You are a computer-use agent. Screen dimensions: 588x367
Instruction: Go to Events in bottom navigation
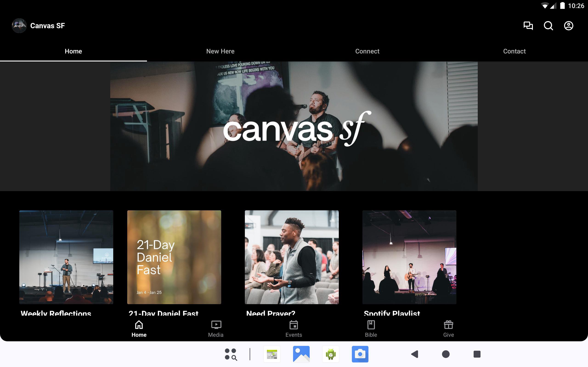(x=294, y=329)
